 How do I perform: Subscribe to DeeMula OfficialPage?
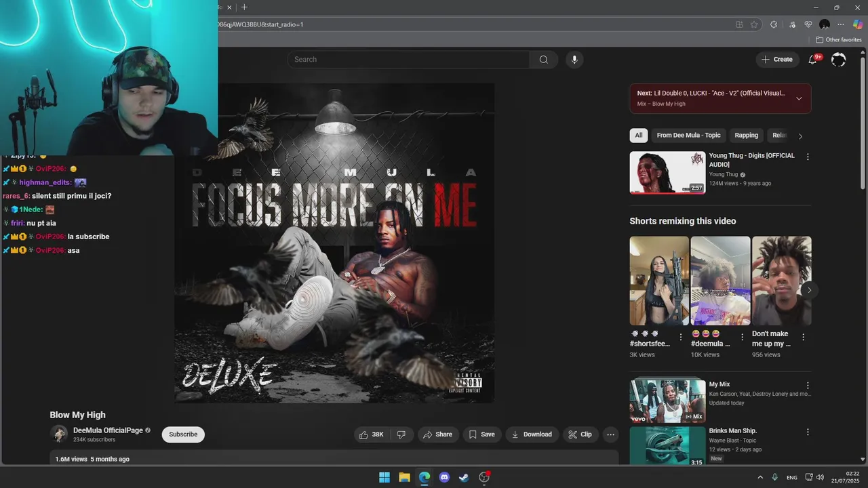[183, 434]
